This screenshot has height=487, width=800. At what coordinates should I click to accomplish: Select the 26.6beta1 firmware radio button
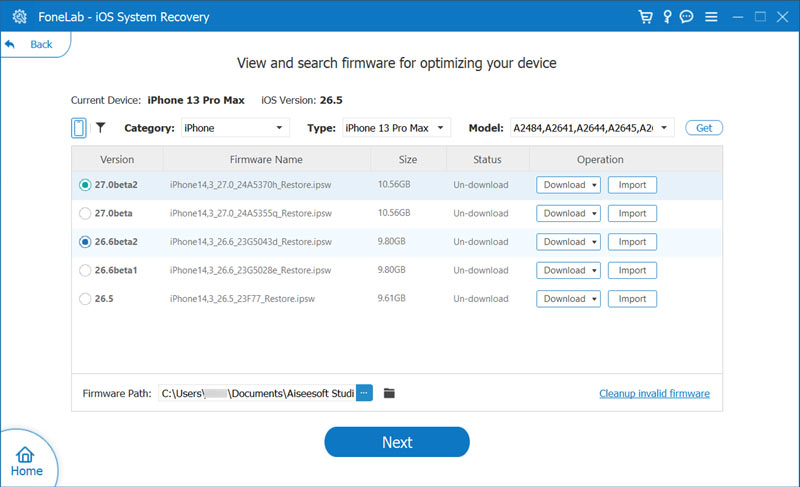(x=85, y=270)
